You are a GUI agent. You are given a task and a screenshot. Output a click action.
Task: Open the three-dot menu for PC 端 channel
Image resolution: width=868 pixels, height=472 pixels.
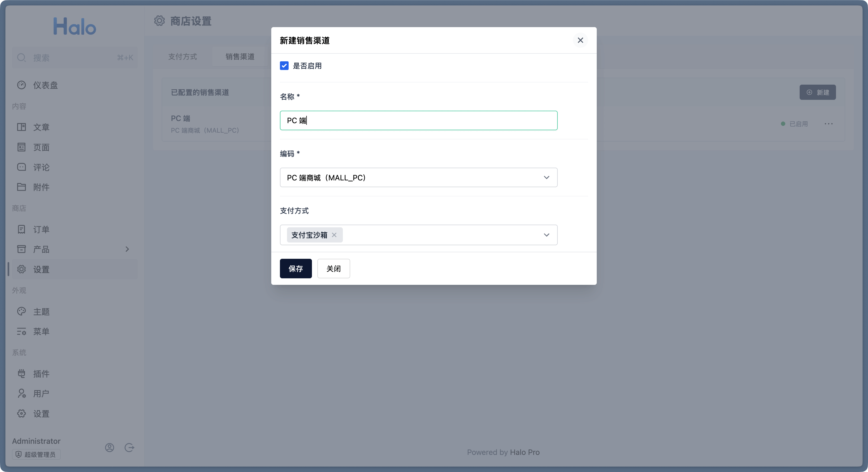pyautogui.click(x=829, y=124)
